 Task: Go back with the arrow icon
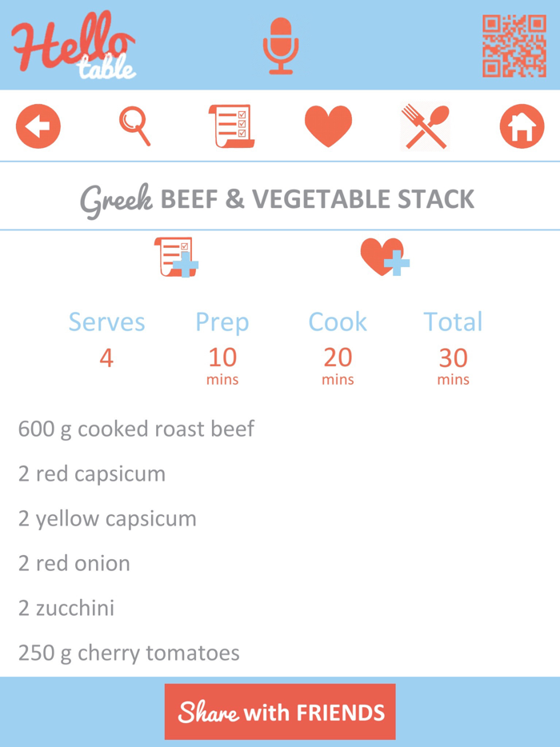(38, 126)
